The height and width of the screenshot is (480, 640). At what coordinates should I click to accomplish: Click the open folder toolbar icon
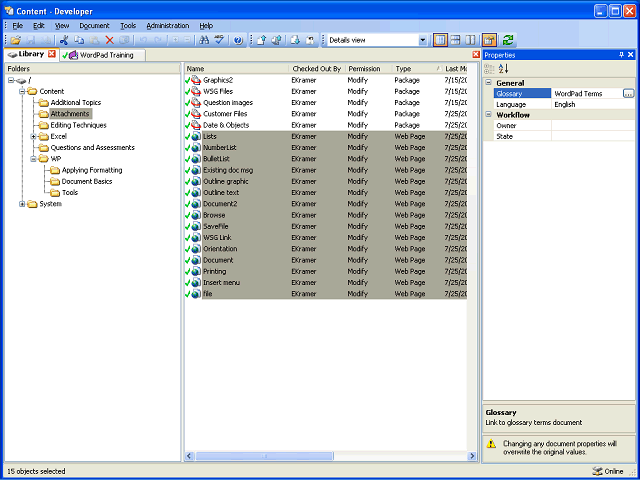[x=16, y=40]
